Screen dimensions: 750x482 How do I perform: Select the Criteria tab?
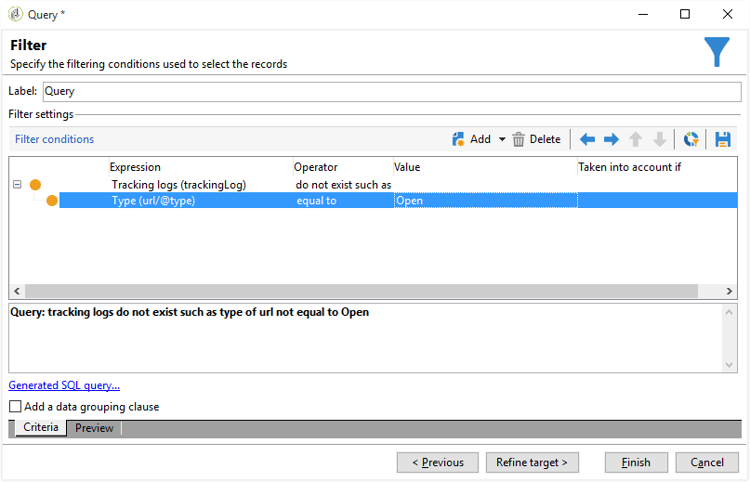[40, 428]
